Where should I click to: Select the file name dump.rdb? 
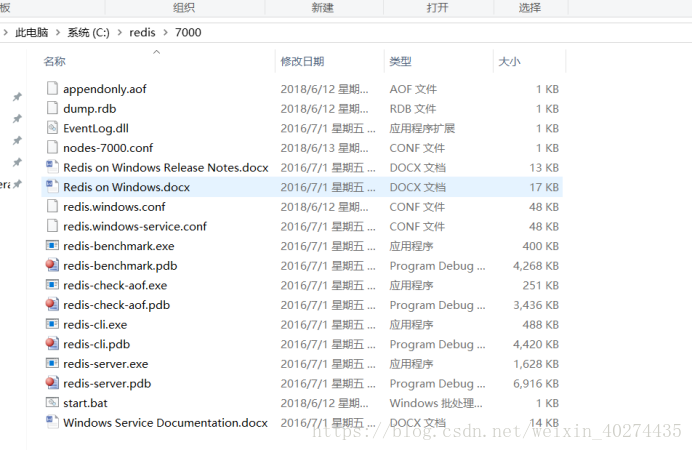(90, 108)
